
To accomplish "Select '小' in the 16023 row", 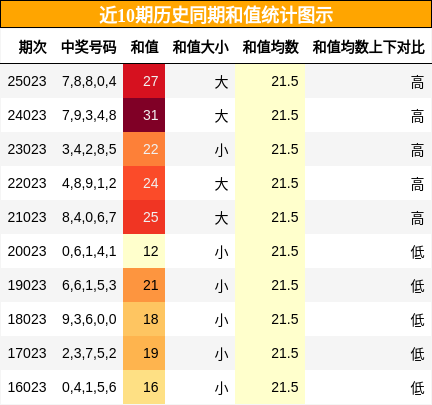I will click(x=221, y=388).
